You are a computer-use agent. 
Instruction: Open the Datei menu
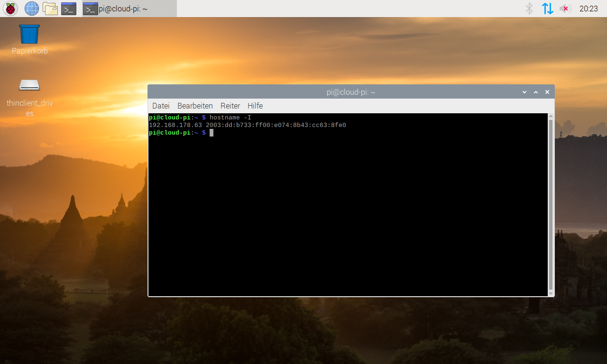pos(161,106)
